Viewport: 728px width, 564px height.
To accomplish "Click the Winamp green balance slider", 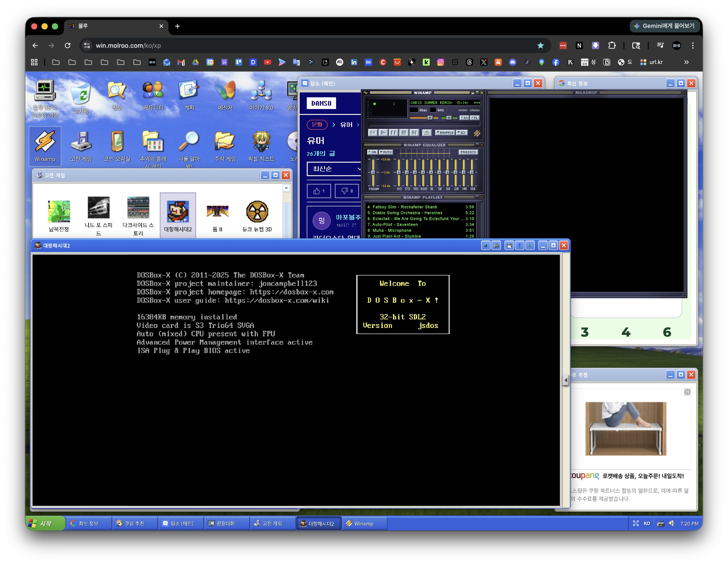I will click(x=449, y=118).
